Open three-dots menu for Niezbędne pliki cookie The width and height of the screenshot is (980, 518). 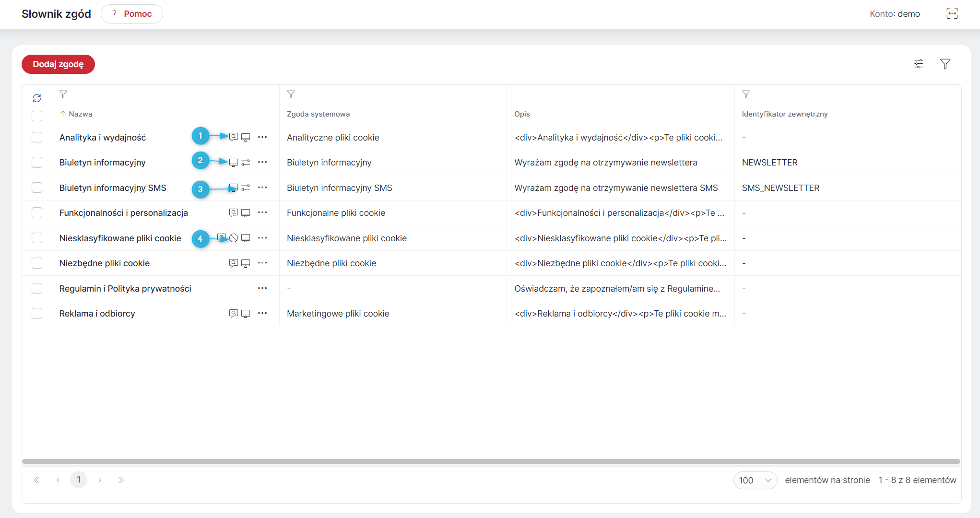coord(262,263)
